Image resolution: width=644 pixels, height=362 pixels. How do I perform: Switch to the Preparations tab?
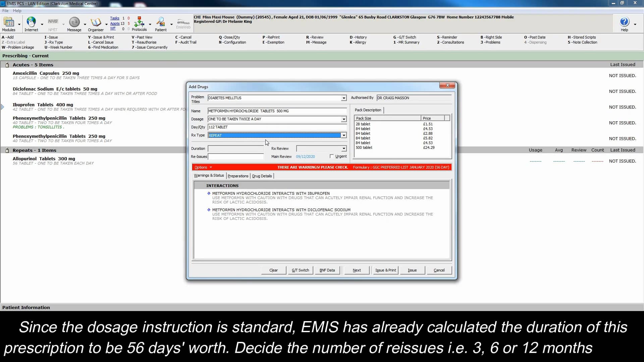click(x=238, y=176)
